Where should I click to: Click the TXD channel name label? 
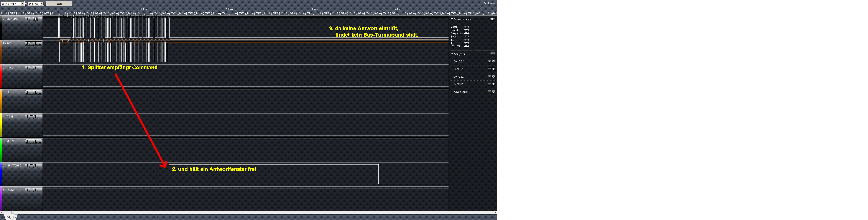coord(7,92)
